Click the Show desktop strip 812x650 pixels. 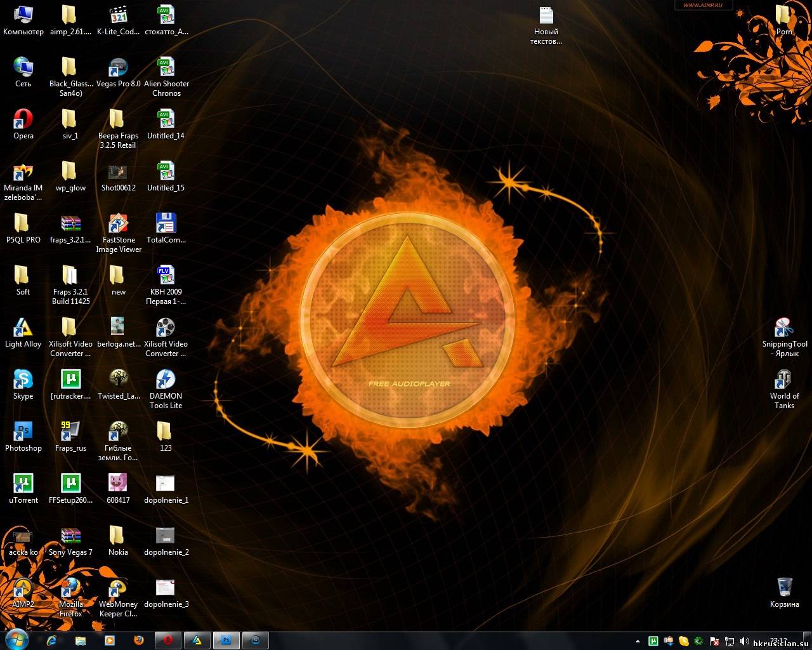[809, 640]
